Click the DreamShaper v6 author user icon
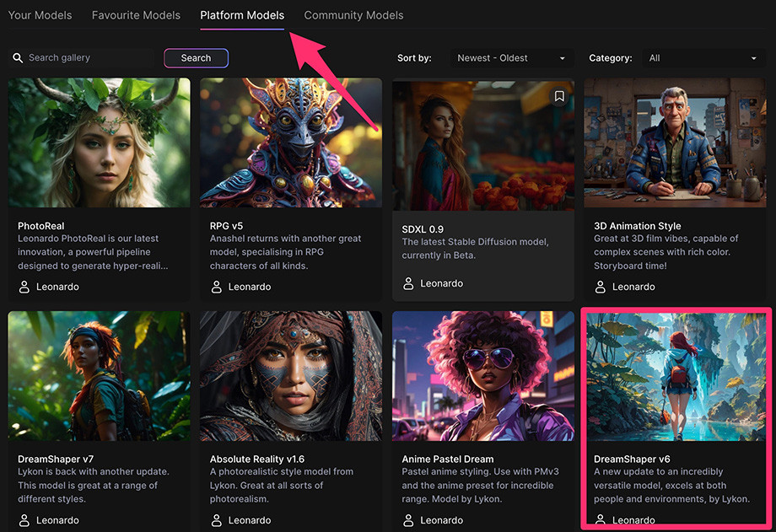The width and height of the screenshot is (776, 532). [601, 519]
